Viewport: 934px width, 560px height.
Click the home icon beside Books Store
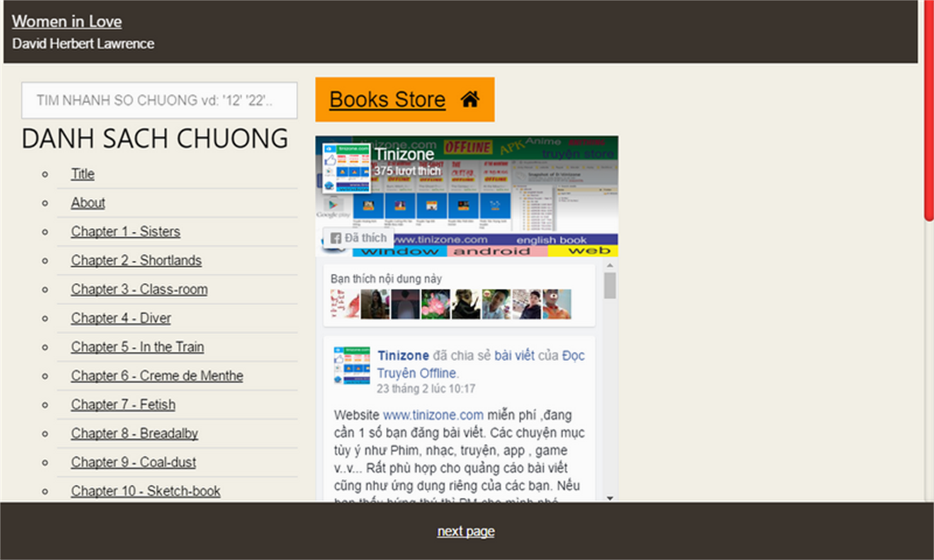coord(470,100)
